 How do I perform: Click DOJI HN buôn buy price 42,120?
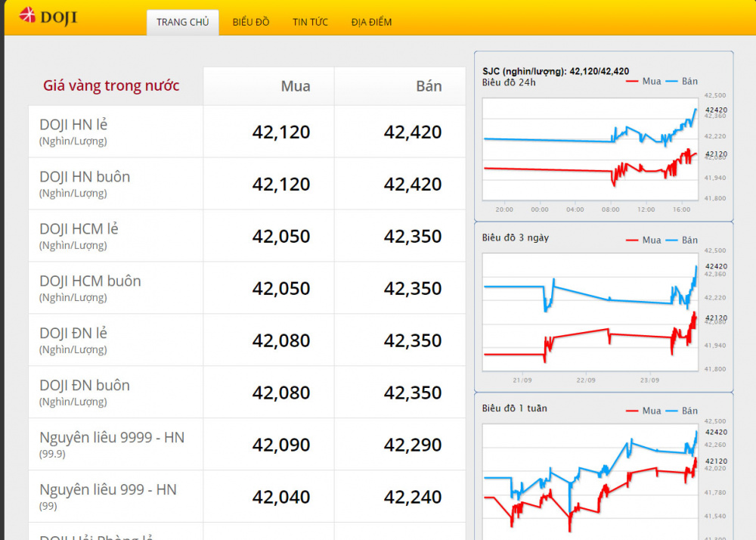tap(281, 185)
